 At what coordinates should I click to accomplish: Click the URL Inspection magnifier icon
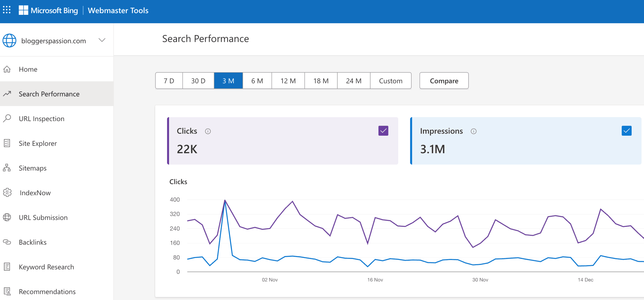click(7, 118)
